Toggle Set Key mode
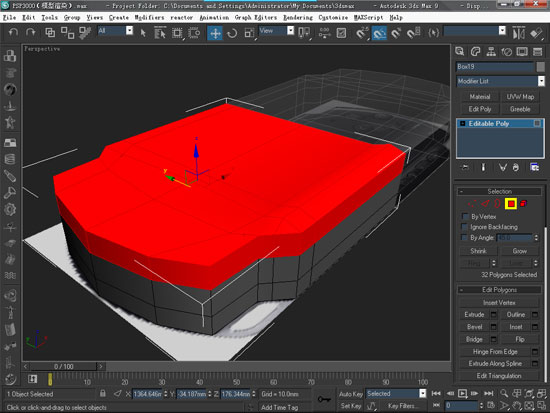The height and width of the screenshot is (413, 550). point(351,406)
